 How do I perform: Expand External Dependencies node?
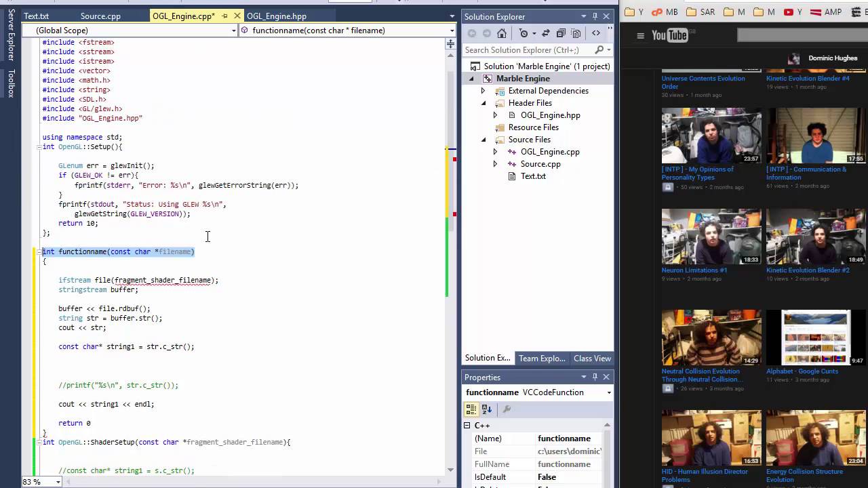pyautogui.click(x=483, y=91)
